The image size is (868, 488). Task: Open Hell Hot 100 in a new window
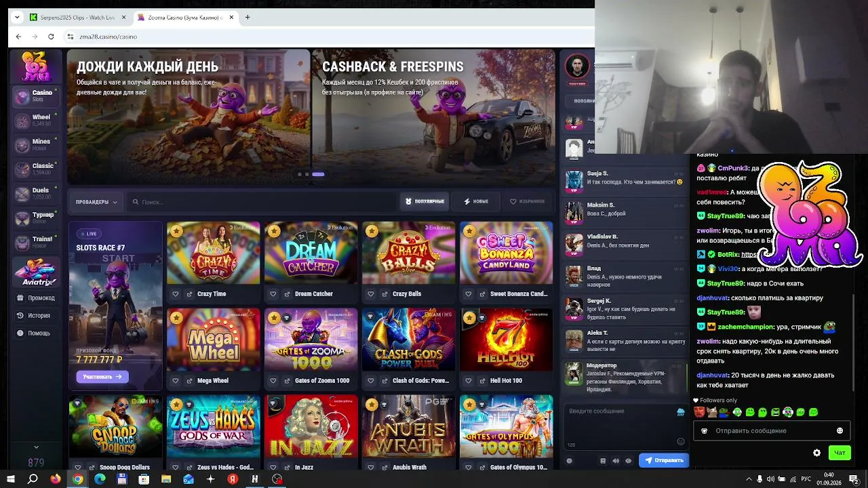pos(482,381)
